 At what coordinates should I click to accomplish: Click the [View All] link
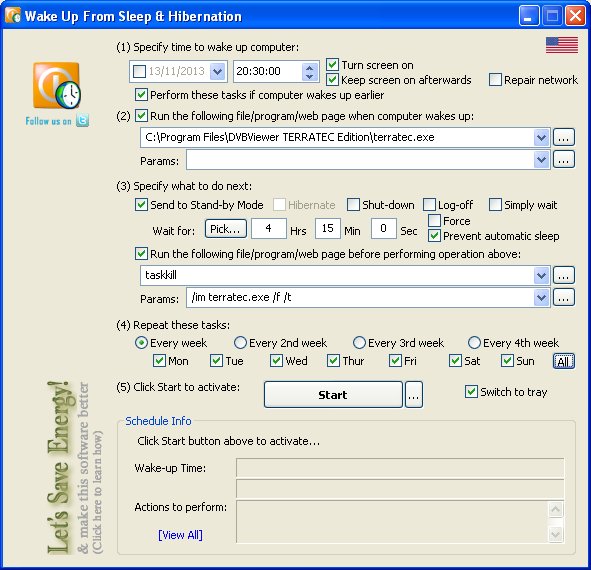pos(180,535)
